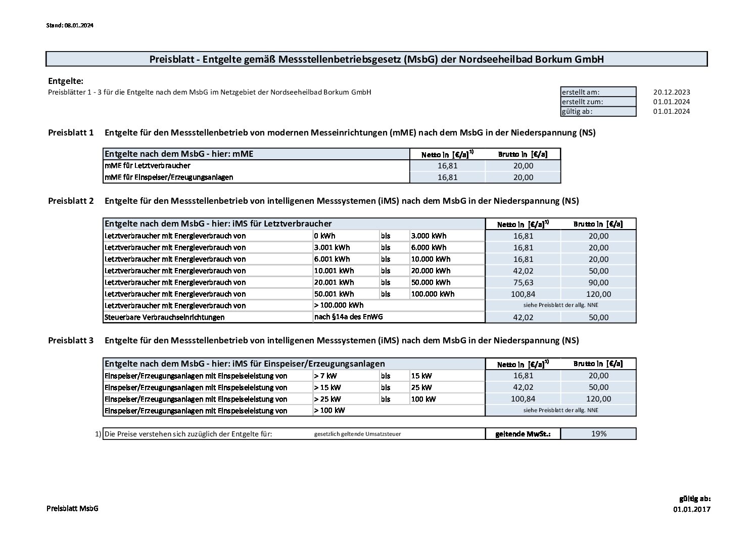
Task: Click brutto 120,00 in the 50.001 kWh row
Action: coord(598,294)
